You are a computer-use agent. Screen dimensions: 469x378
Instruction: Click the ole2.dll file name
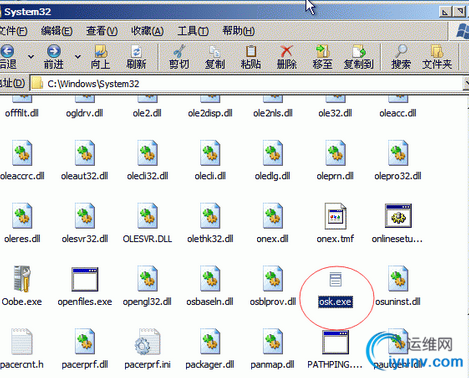point(147,113)
